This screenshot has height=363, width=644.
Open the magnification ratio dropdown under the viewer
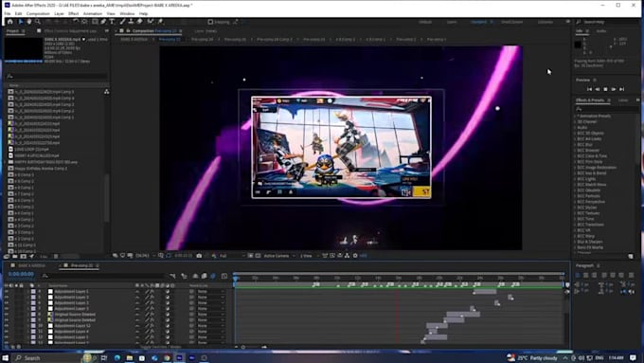(x=145, y=256)
